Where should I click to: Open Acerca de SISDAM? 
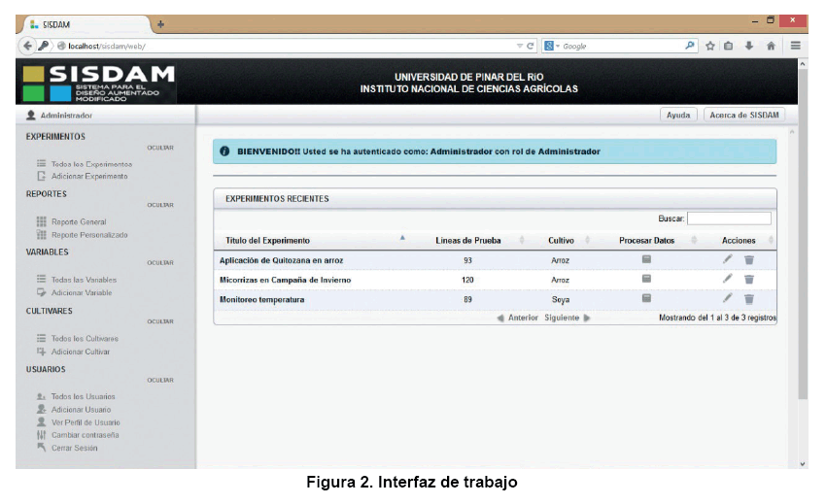coord(743,115)
